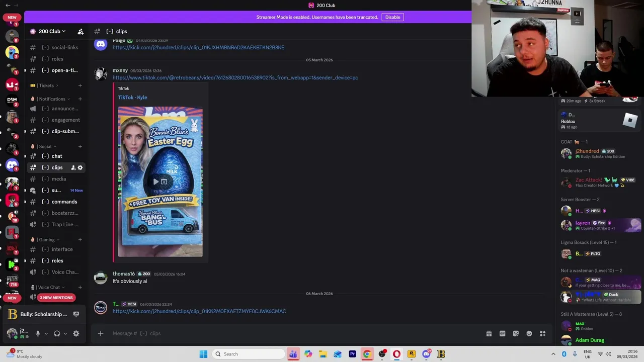Open Rockstar Games Launcher from taskbar
The height and width of the screenshot is (362, 644).
click(411, 354)
